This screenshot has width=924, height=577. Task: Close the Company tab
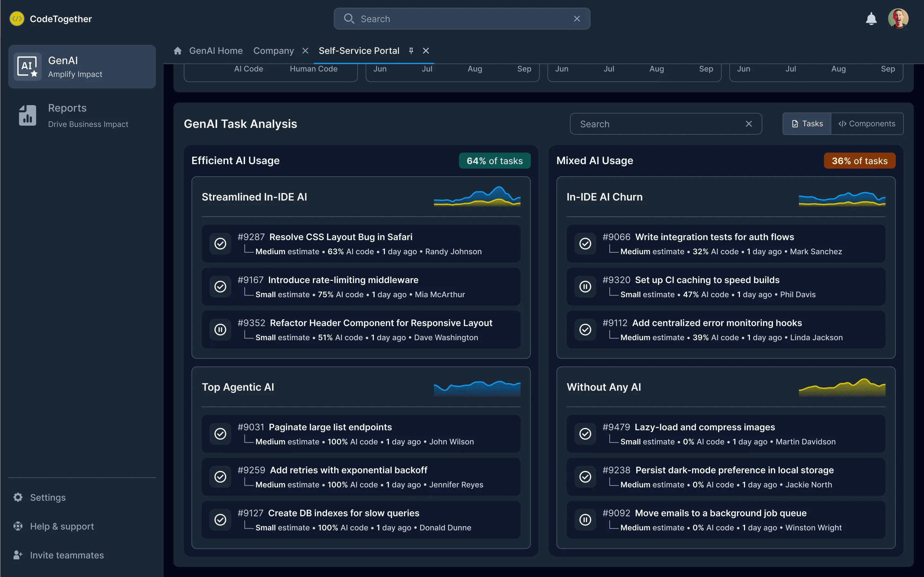(305, 51)
